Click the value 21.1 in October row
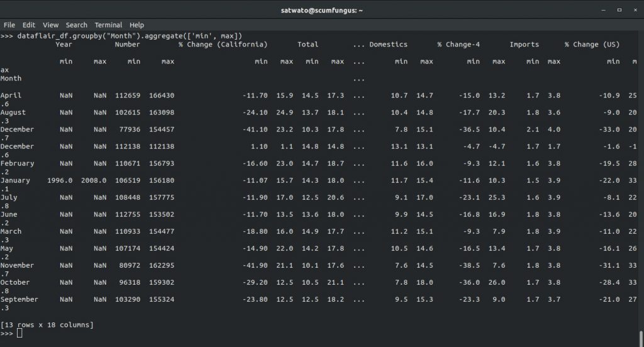This screenshot has width=644, height=347. click(x=336, y=282)
